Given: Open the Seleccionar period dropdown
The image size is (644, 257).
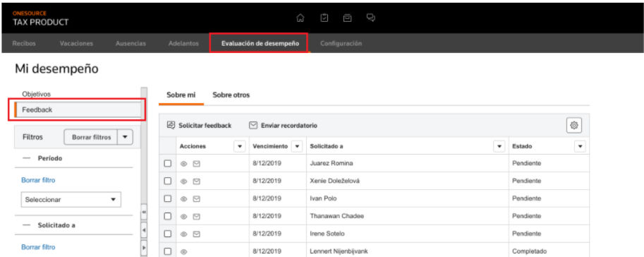Looking at the screenshot, I should pyautogui.click(x=71, y=199).
